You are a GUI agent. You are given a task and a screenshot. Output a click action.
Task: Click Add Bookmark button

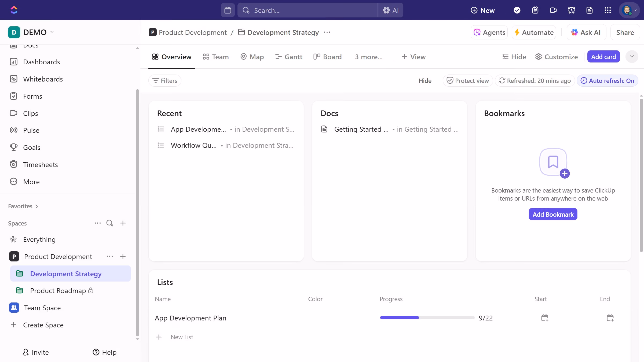tap(553, 214)
